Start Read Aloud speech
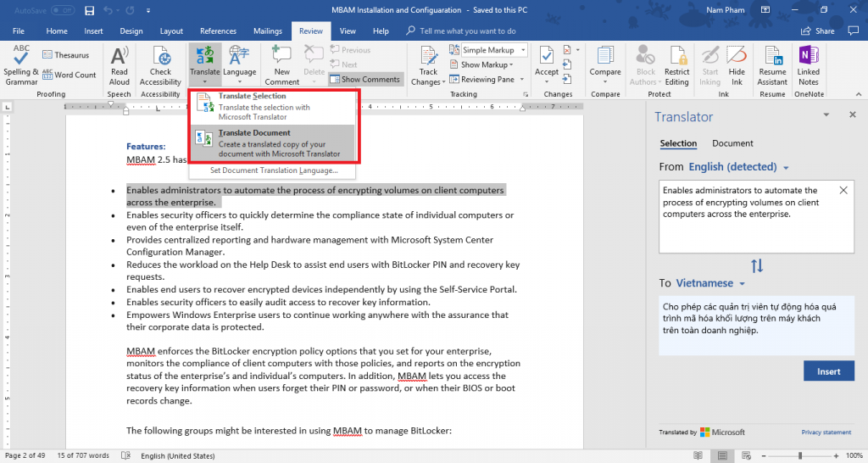 coord(119,65)
